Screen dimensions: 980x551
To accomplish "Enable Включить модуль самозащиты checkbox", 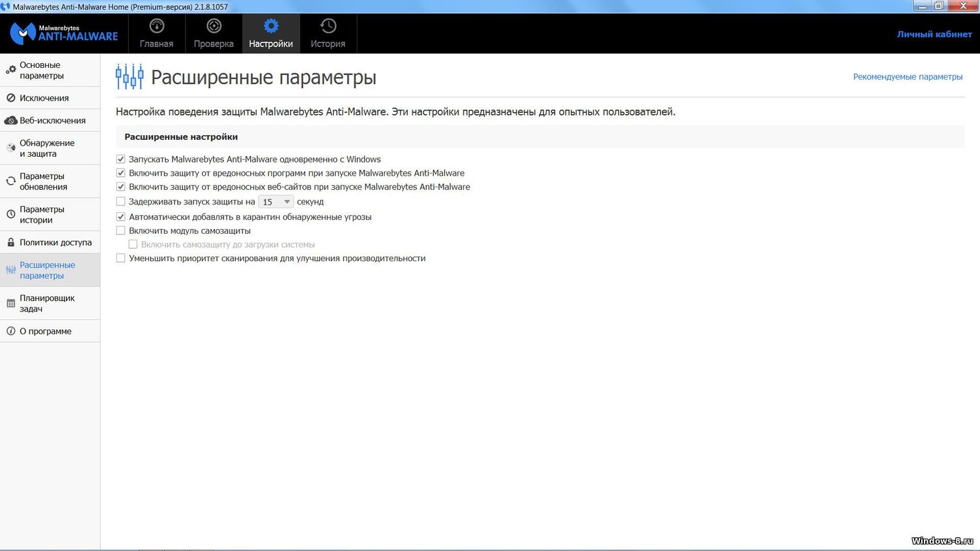I will (x=121, y=230).
